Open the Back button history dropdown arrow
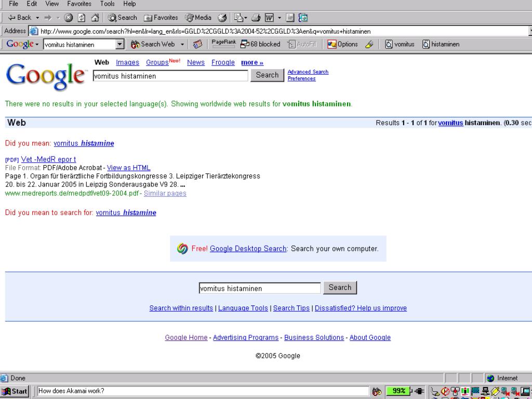The image size is (532, 399). tap(37, 18)
